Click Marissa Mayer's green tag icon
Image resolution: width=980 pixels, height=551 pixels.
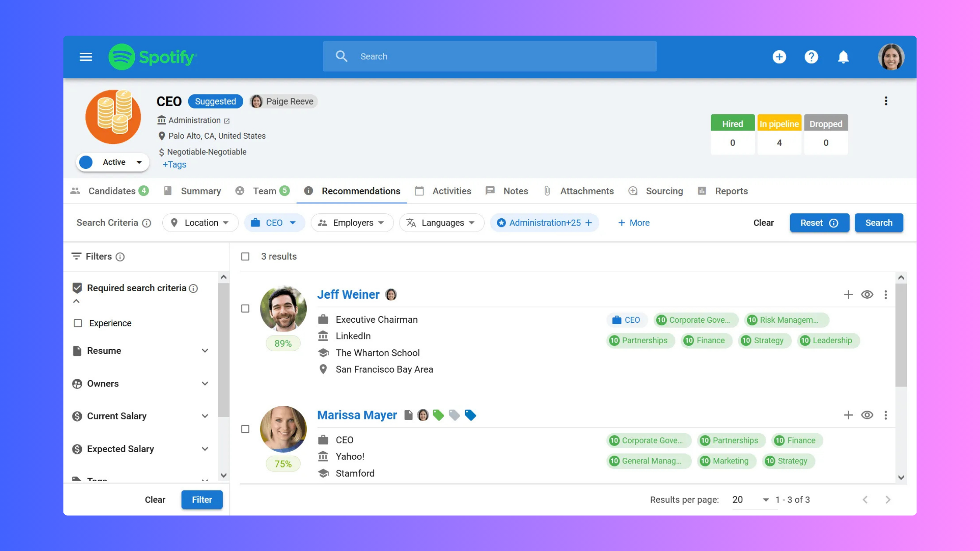(438, 415)
